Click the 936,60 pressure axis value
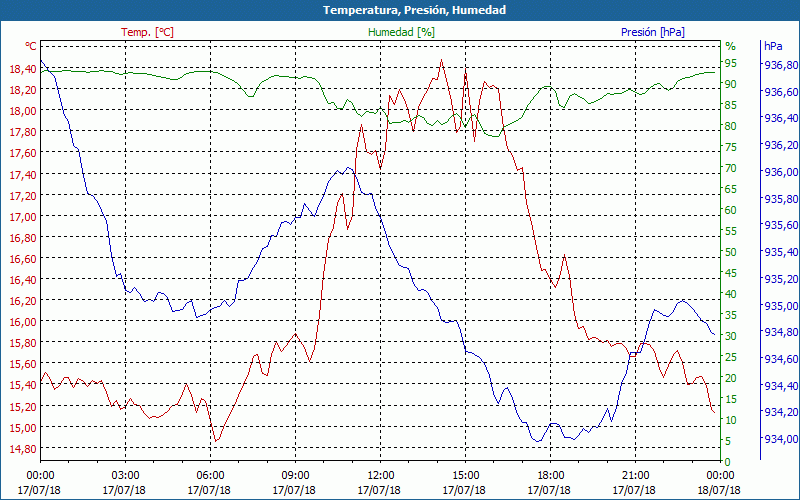800x500 pixels. click(781, 92)
